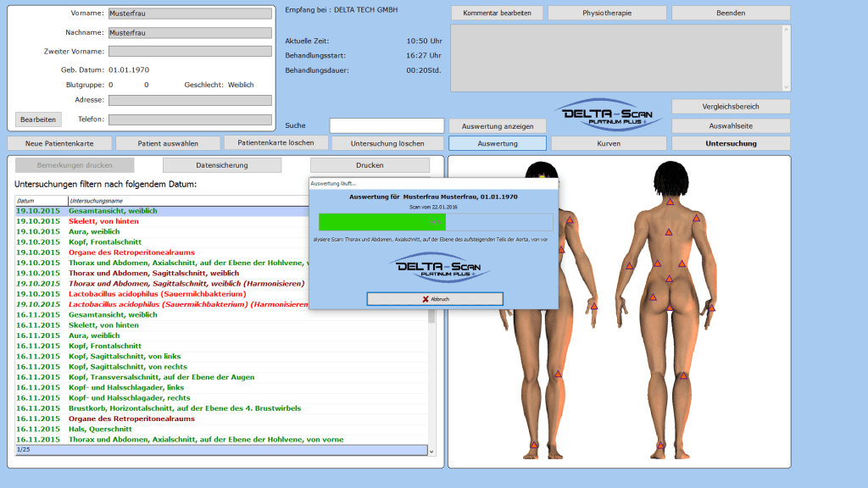Click the ankle marker on the right figure
Image resolution: width=868 pixels, height=488 pixels.
660,445
